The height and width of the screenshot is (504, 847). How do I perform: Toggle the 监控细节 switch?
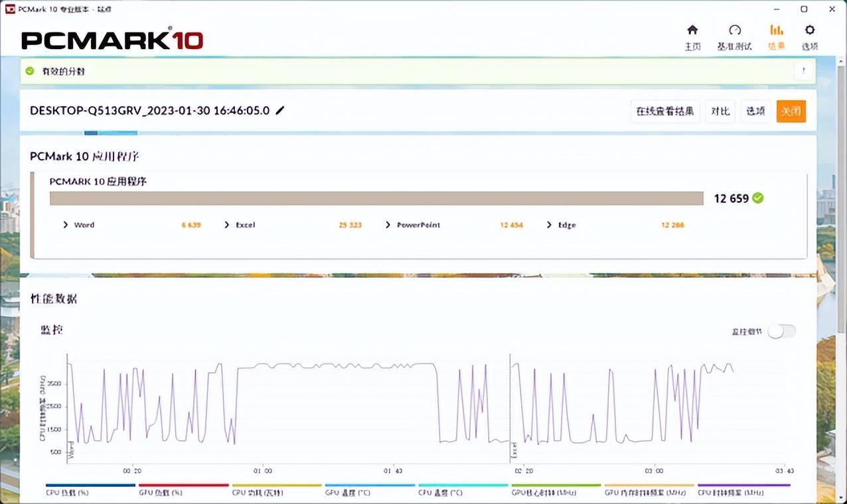click(x=781, y=331)
